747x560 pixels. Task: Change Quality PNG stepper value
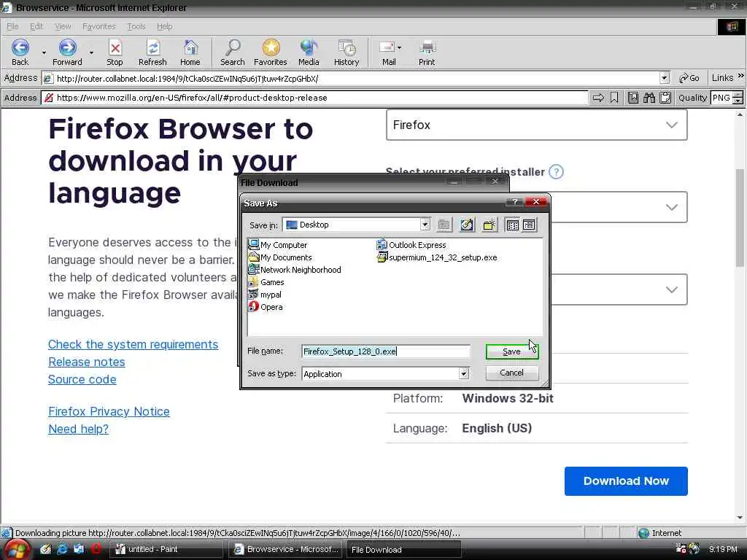click(x=738, y=98)
